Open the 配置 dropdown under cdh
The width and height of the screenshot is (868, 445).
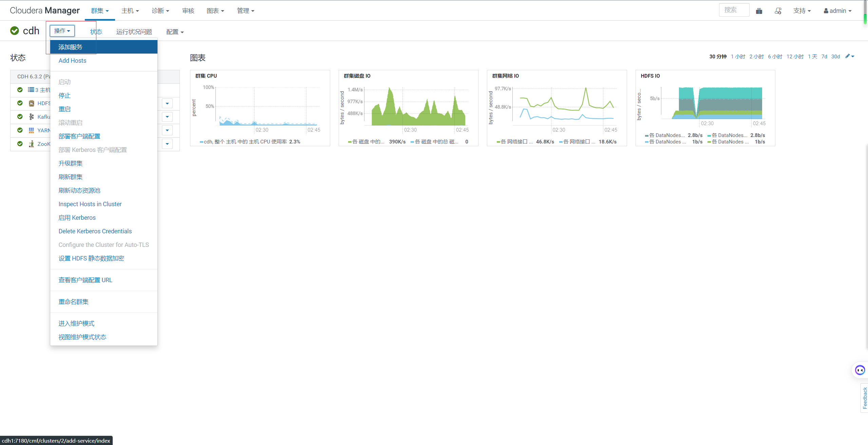pos(175,32)
